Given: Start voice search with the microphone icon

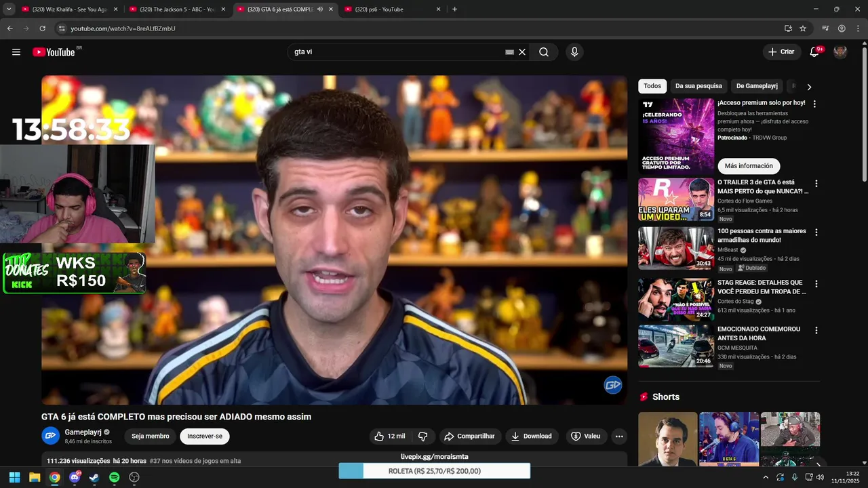Looking at the screenshot, I should (x=574, y=52).
